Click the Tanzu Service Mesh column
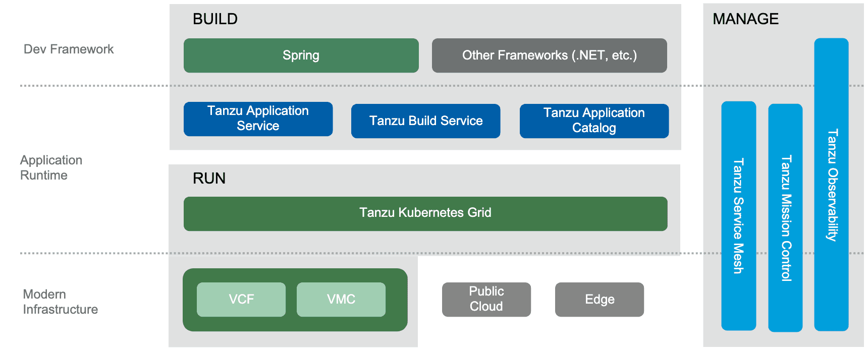Screen dimensions: 868x351 pyautogui.click(x=739, y=216)
